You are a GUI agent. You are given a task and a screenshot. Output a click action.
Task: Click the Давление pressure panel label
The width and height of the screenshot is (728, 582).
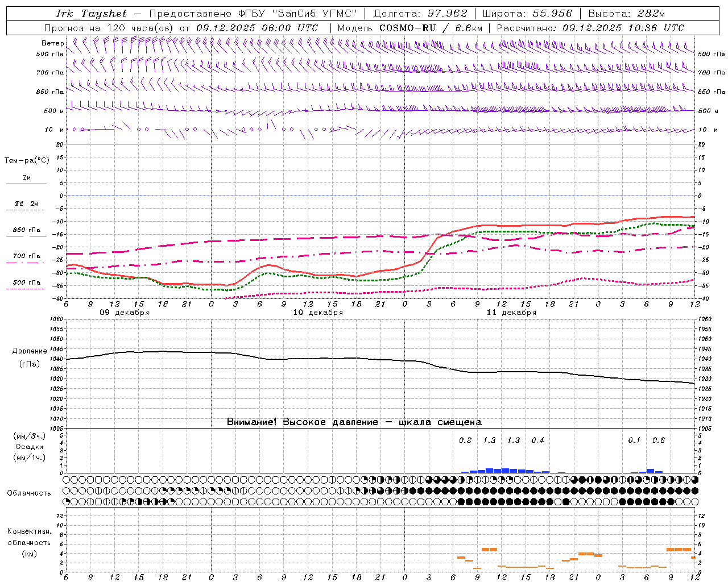point(30,351)
